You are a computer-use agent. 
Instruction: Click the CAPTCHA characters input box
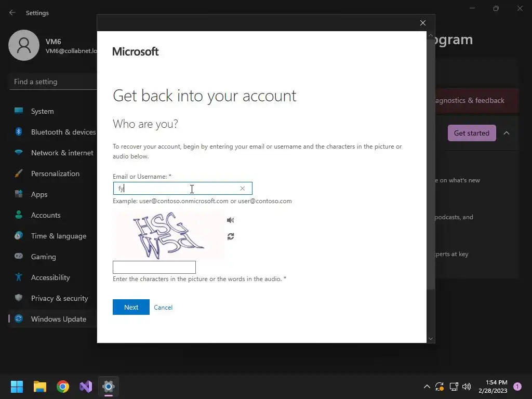(154, 267)
